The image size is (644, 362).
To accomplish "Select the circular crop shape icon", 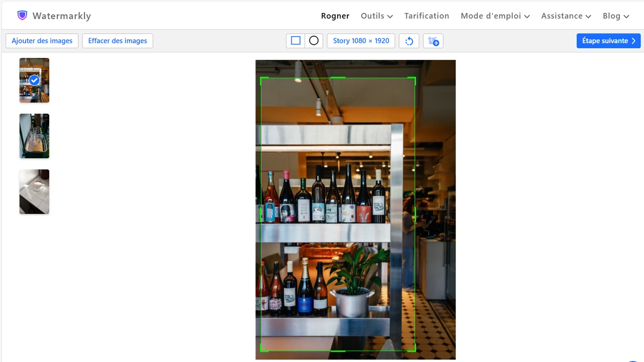I will point(313,41).
